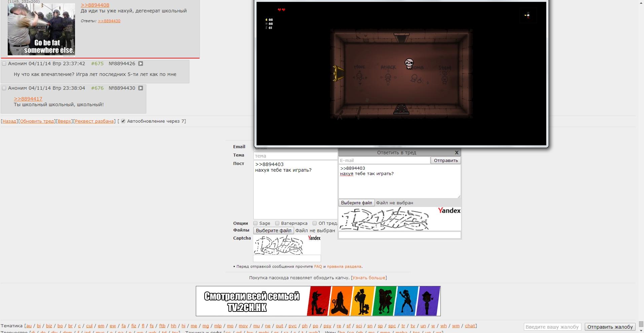Enable the Watermark option checkbox

(x=277, y=223)
